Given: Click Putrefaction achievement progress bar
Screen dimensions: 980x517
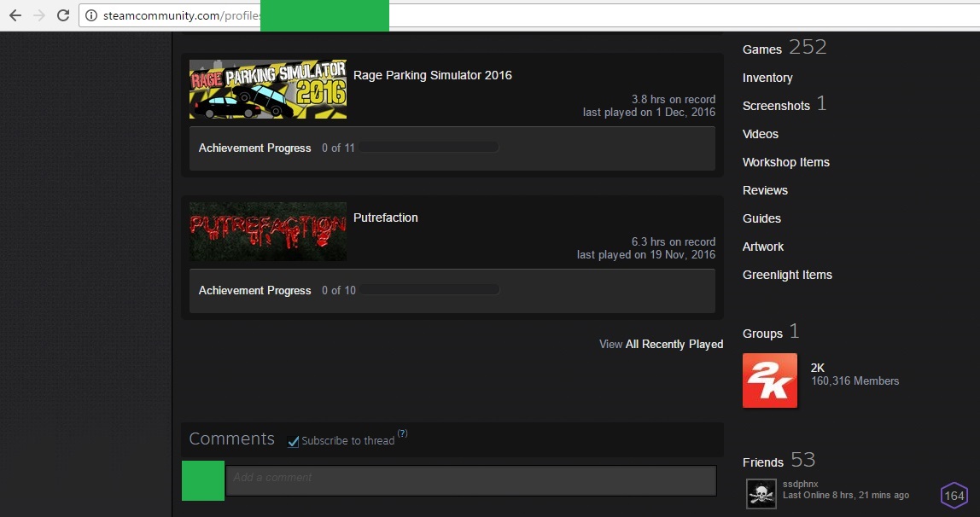Looking at the screenshot, I should pyautogui.click(x=429, y=290).
